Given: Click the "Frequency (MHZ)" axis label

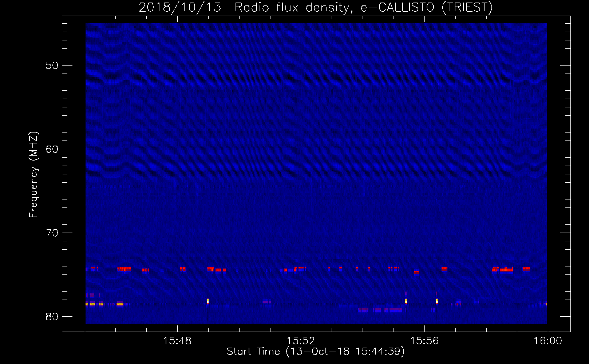Looking at the screenshot, I should (x=33, y=175).
